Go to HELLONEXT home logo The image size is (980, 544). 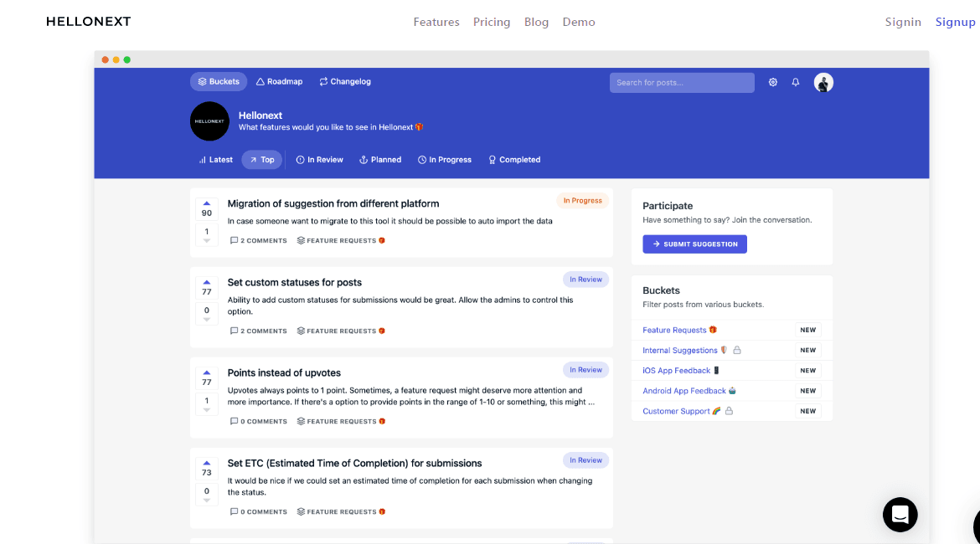[x=89, y=22]
